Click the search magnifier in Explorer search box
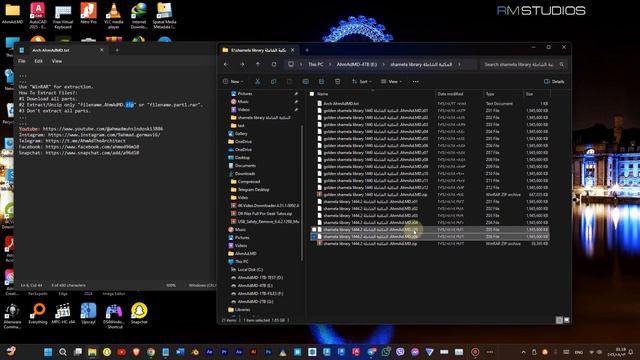Viewport: 640px width, 360px height. click(562, 64)
